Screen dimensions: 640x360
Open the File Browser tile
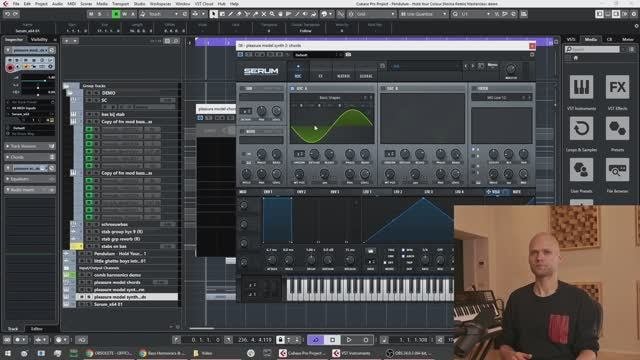(x=617, y=169)
